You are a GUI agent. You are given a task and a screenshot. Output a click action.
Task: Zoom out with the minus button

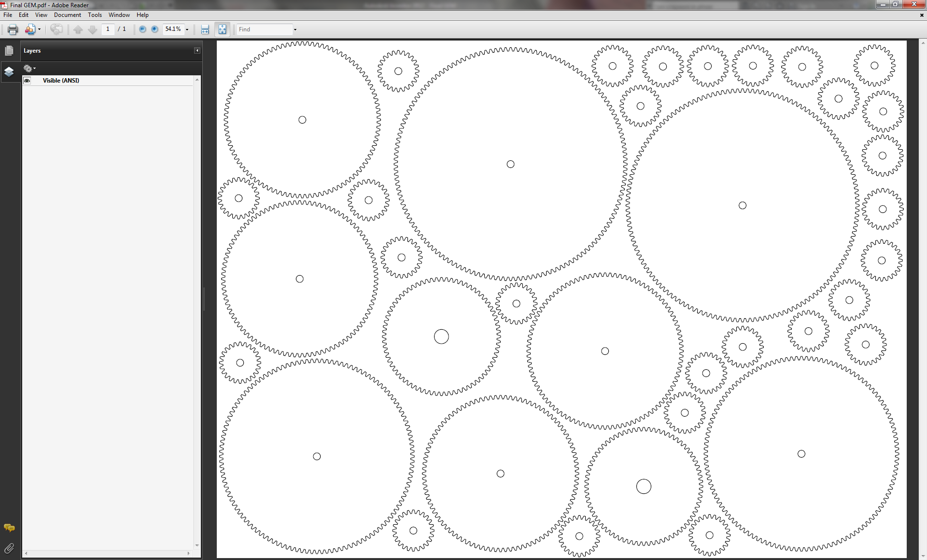(142, 29)
